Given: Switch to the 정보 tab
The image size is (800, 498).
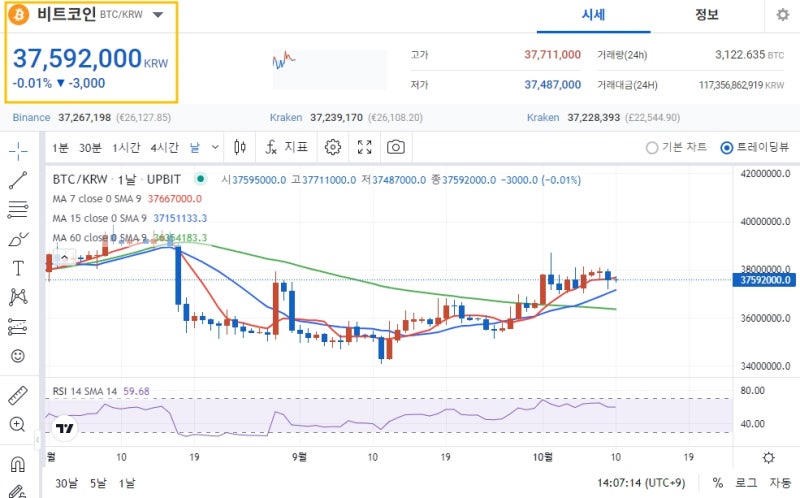Looking at the screenshot, I should point(707,15).
